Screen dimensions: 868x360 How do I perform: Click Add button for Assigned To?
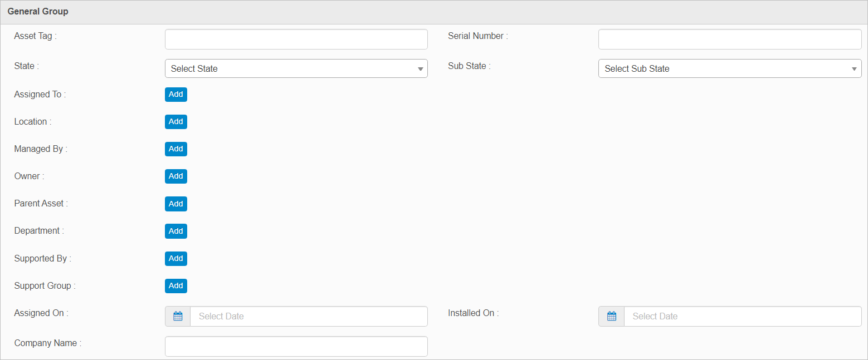pyautogui.click(x=176, y=95)
